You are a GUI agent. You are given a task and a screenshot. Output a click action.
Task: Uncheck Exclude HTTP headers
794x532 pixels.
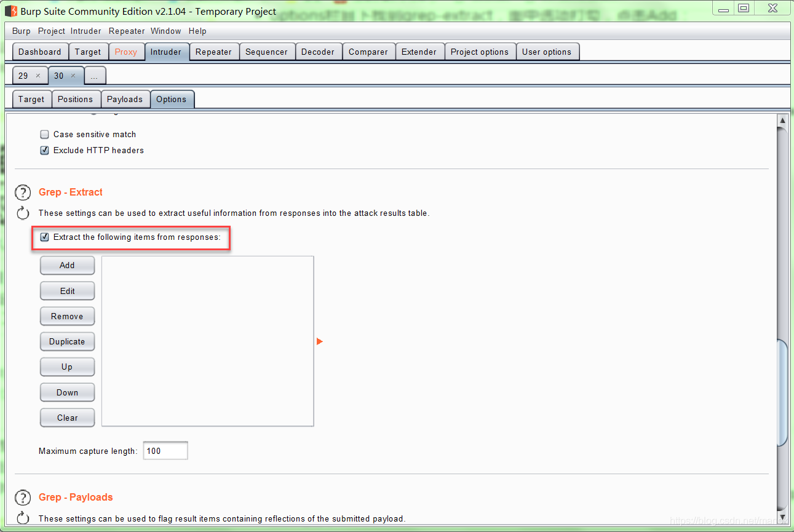pos(44,150)
